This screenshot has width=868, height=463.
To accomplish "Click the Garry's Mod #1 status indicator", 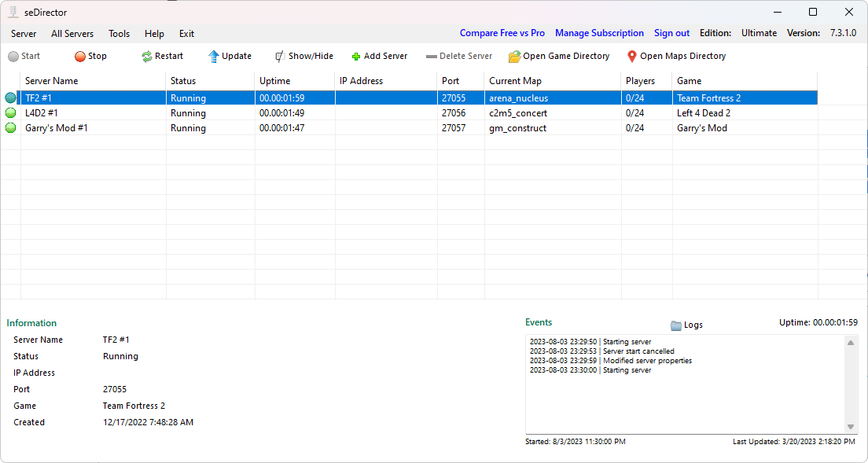I will click(10, 128).
